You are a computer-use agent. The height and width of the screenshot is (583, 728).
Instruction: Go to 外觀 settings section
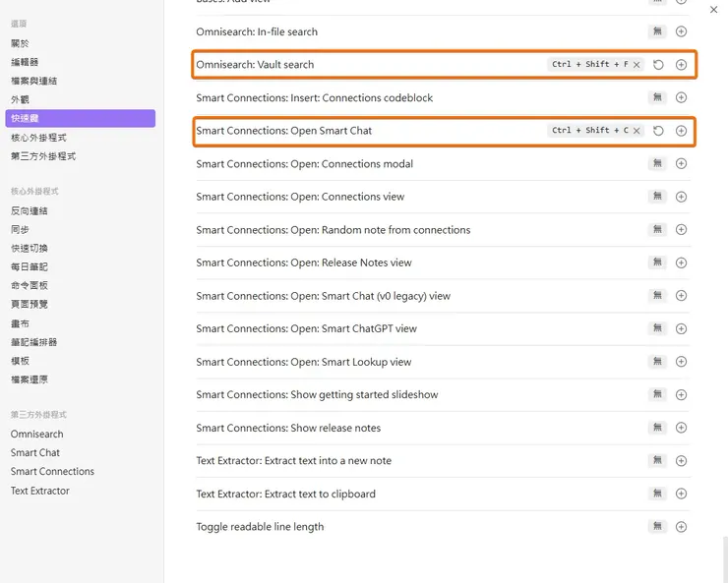tap(21, 99)
